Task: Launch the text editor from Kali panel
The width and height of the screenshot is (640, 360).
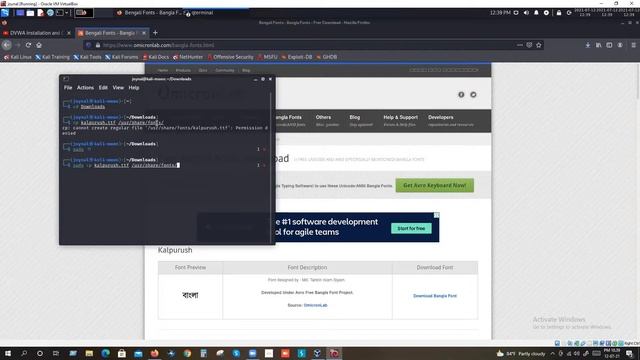Action: coord(40,13)
